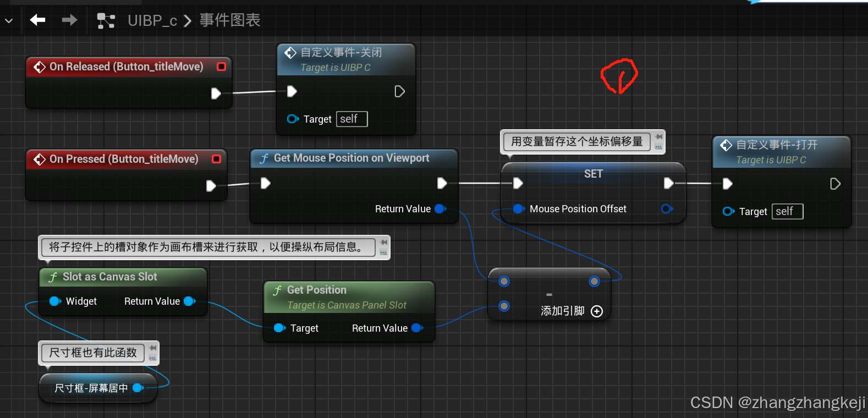
Task: Click Target pin of 自定义事件-关闭 node
Action: (x=293, y=119)
